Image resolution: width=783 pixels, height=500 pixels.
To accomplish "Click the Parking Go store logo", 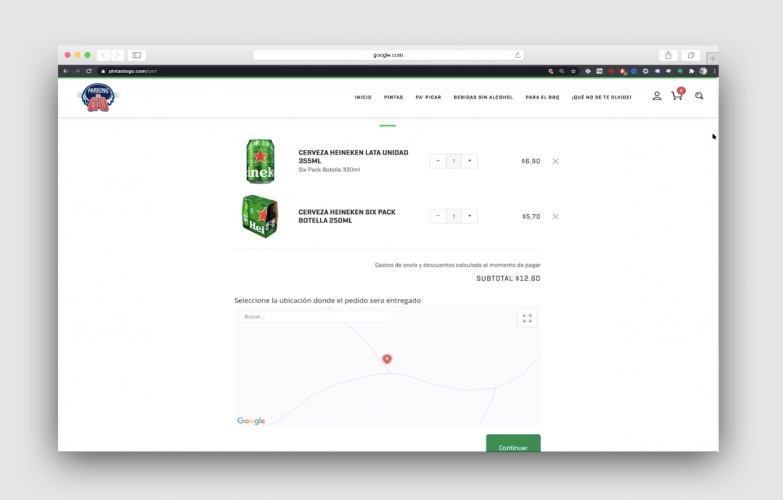I will (x=98, y=97).
